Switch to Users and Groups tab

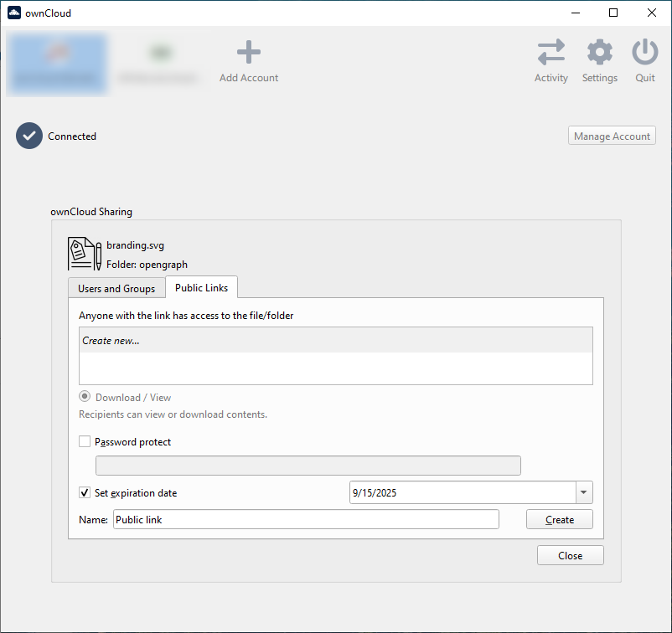pyautogui.click(x=116, y=288)
